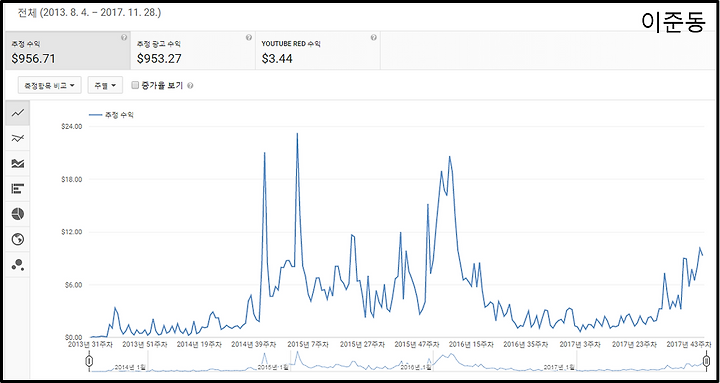Select the bar chart view icon
This screenshot has width=720, height=383.
17,189
